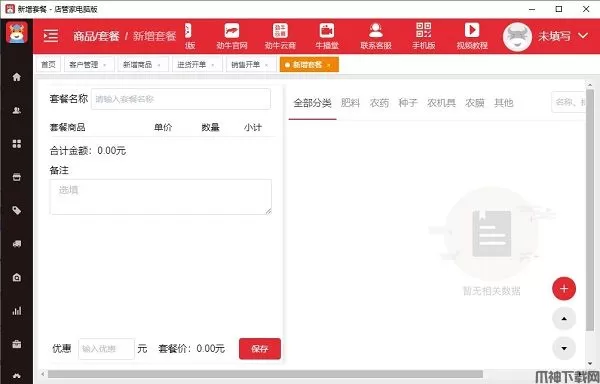Click the 套餐价: 0.00元 text
Screen dimensions: 600x384
[191, 348]
